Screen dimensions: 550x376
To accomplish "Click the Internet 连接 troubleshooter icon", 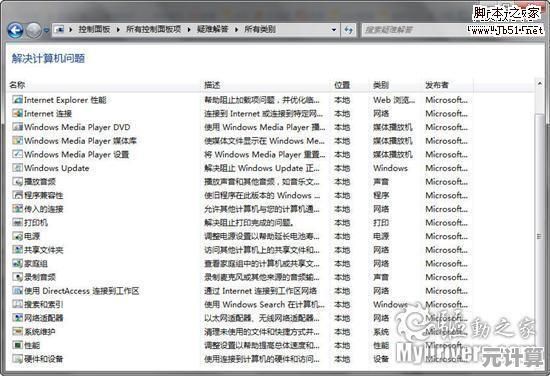I will 17,113.
